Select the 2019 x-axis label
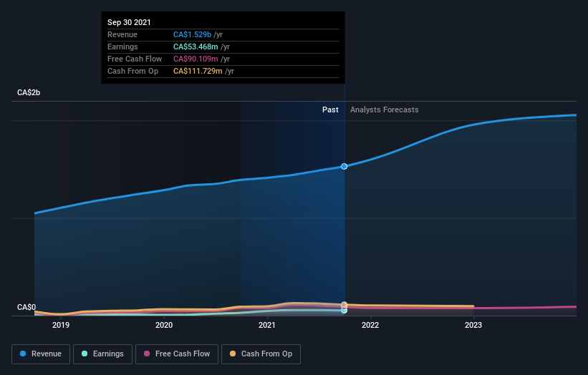Image resolution: width=588 pixels, height=375 pixels. (x=61, y=325)
